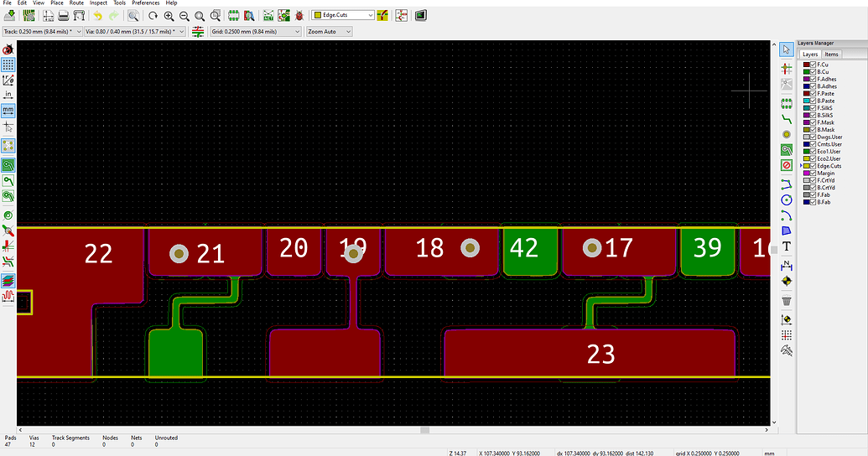Open the File menu

coord(8,3)
